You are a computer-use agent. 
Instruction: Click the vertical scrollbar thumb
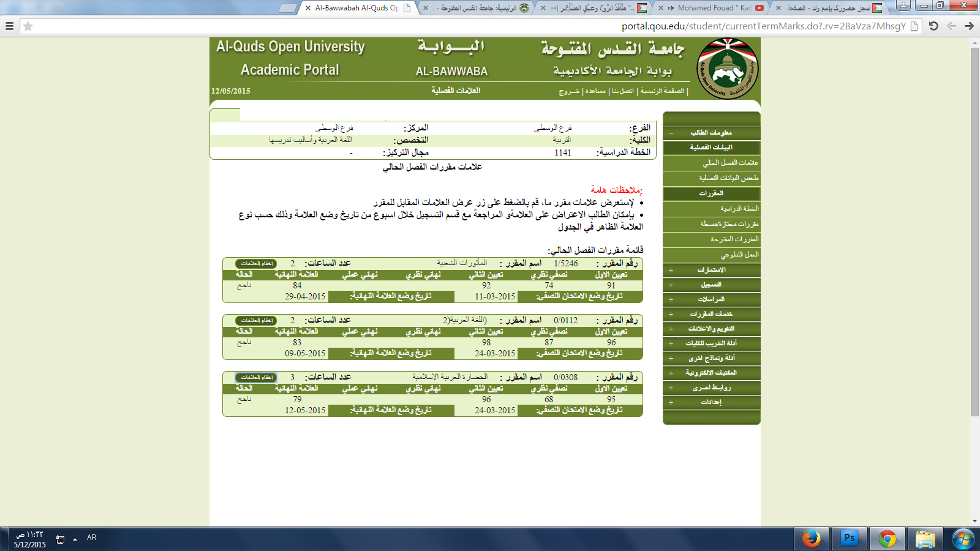click(974, 233)
